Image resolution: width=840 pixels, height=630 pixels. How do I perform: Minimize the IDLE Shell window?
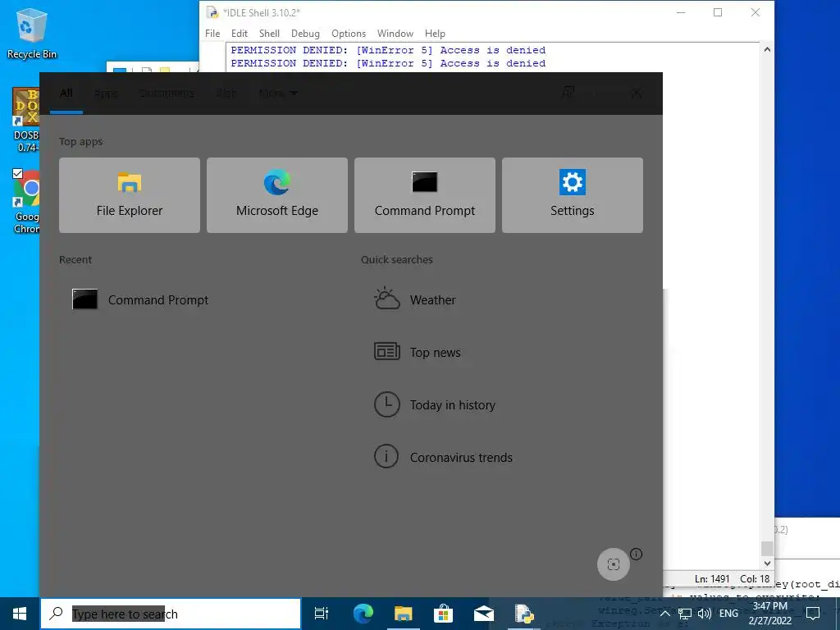click(681, 12)
